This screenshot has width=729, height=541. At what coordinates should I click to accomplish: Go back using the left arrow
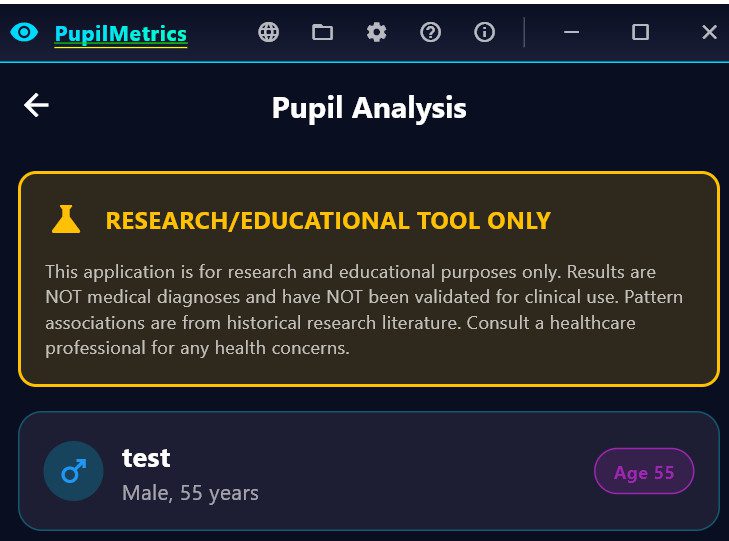tap(37, 105)
